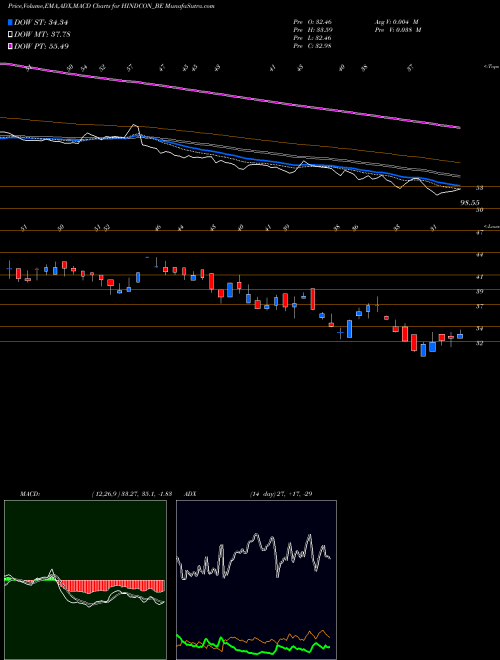Click the dark blue ADX chart panel
The height and width of the screenshot is (660, 500).
tap(256, 580)
